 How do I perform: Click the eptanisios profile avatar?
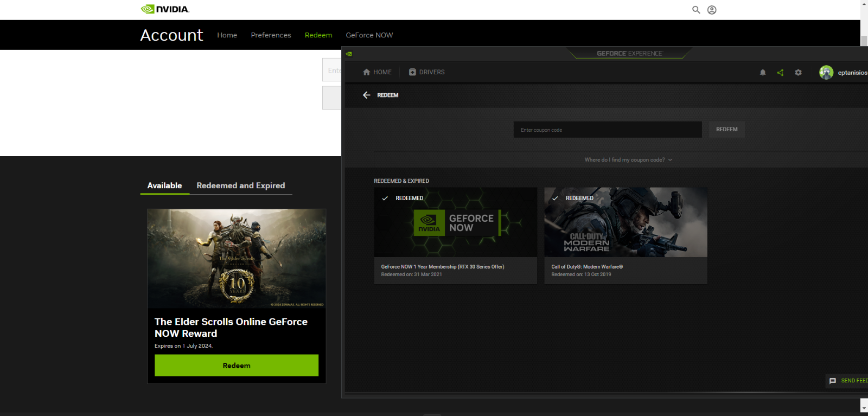826,72
